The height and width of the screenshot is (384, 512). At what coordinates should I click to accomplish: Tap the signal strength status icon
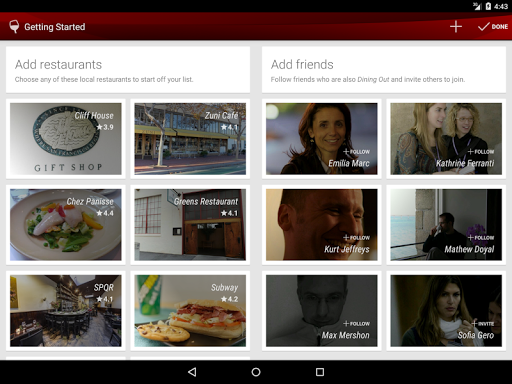tap(477, 6)
